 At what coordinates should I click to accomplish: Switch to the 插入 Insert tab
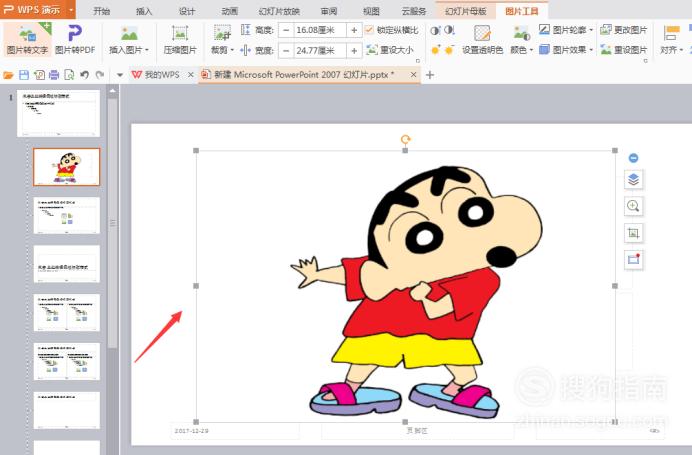144,11
